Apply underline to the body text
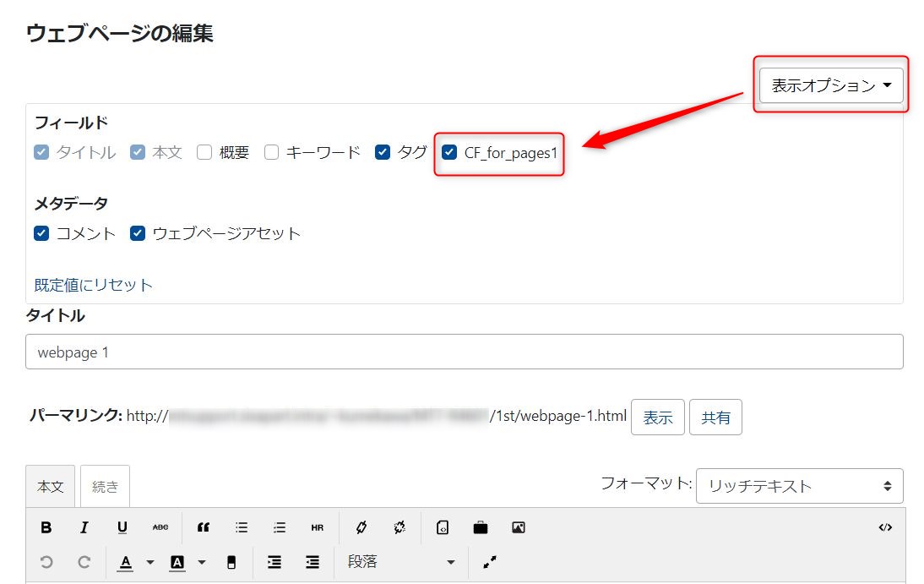Viewport: 924px width, 584px height. 122,527
